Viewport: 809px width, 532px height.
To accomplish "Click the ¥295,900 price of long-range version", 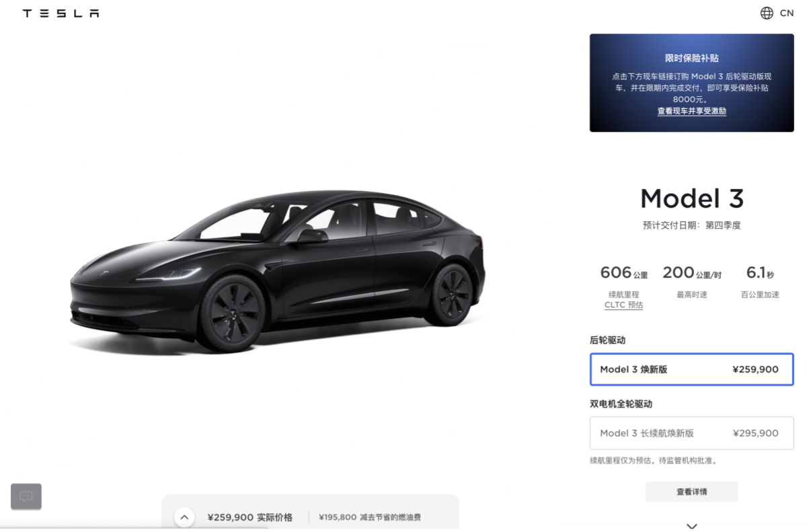I will coord(755,433).
